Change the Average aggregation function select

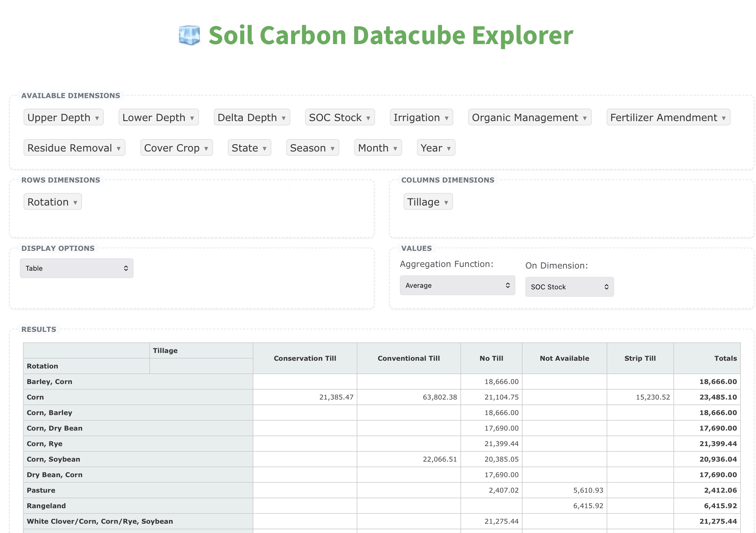pos(457,285)
